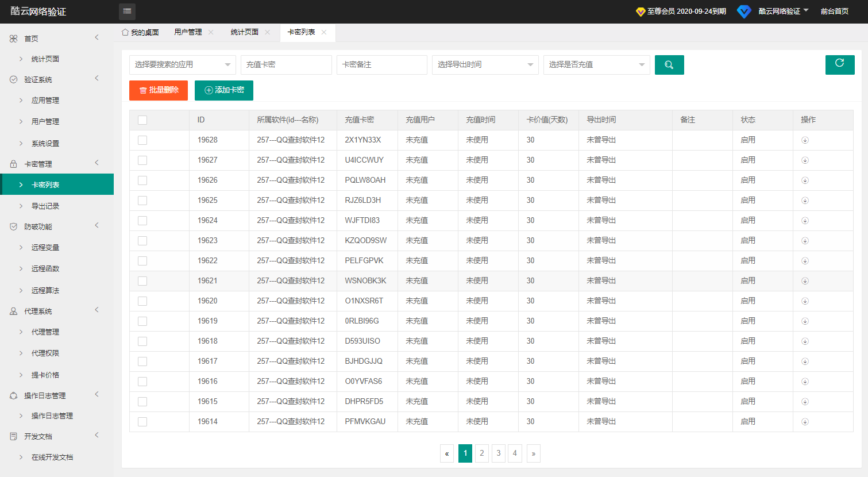Click the download arrow icon for row 19628
The image size is (868, 477).
[x=805, y=140]
